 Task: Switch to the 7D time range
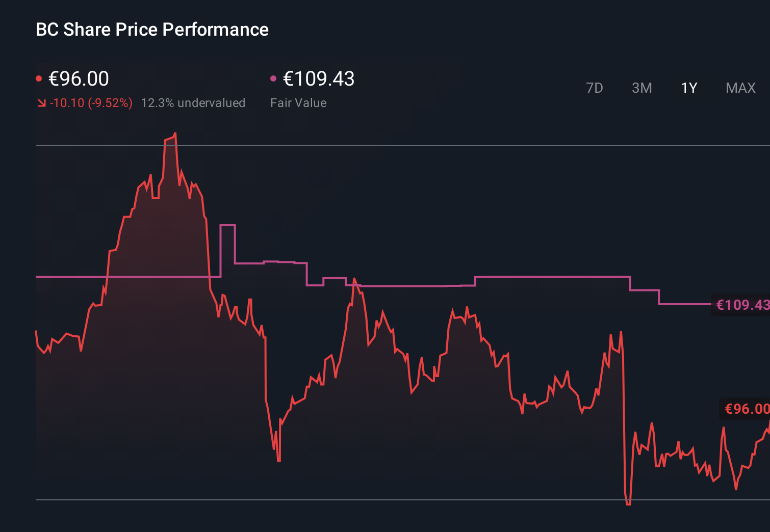click(595, 88)
